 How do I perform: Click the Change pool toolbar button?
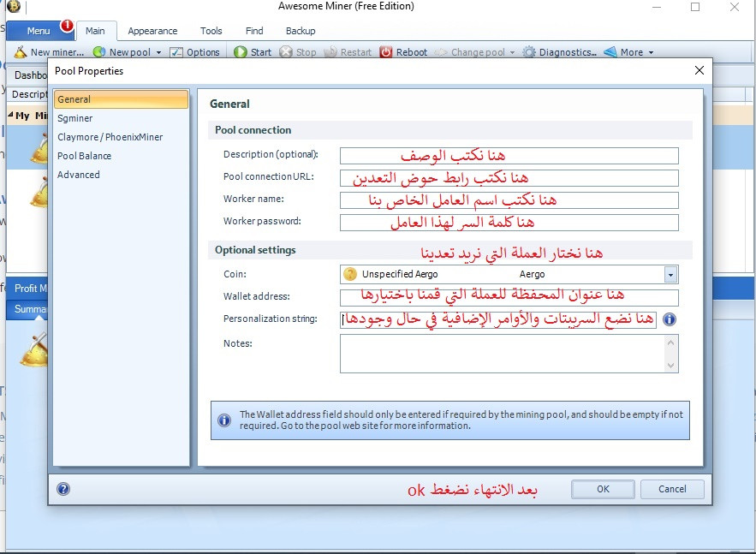[470, 52]
